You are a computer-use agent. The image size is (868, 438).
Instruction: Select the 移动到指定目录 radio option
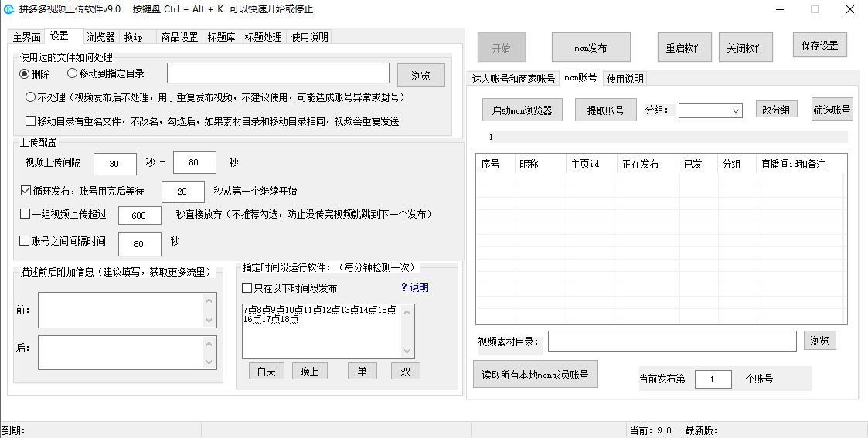[x=73, y=74]
